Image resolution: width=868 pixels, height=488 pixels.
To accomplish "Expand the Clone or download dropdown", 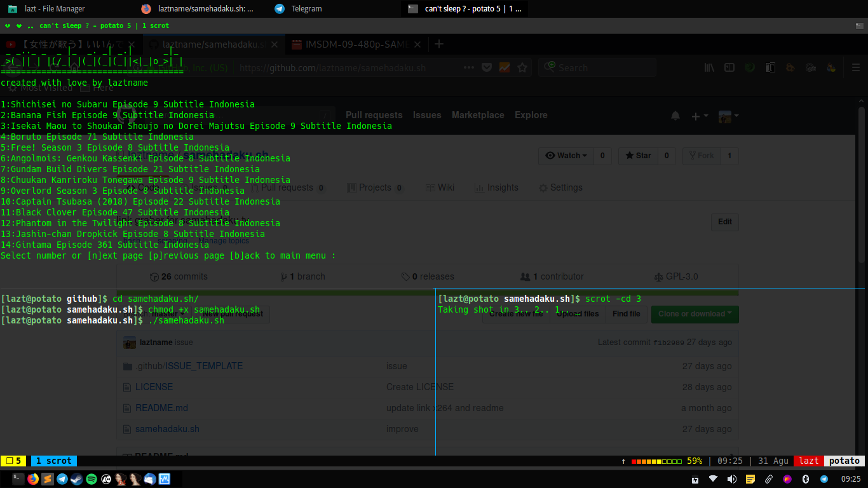I will [695, 314].
